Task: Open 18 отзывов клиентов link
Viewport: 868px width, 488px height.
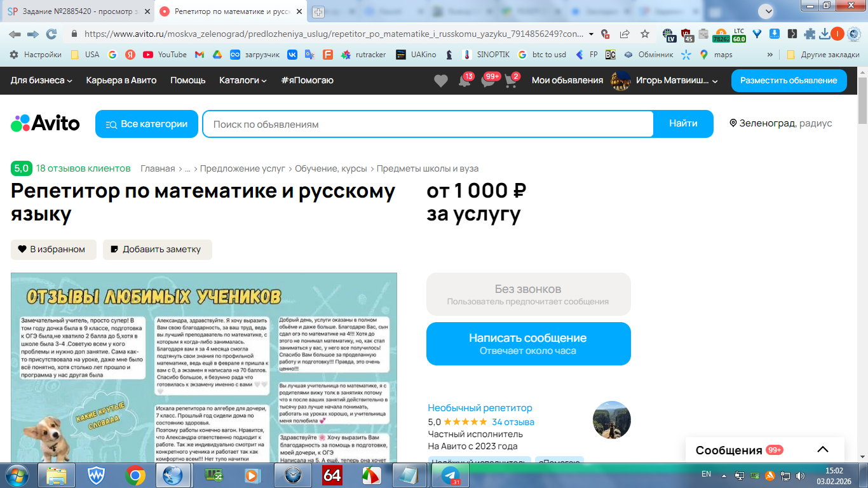Action: 83,168
